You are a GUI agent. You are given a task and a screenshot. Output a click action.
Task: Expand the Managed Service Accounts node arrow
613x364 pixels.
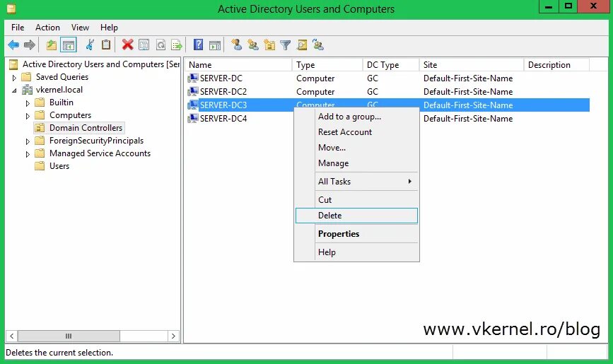coord(28,155)
